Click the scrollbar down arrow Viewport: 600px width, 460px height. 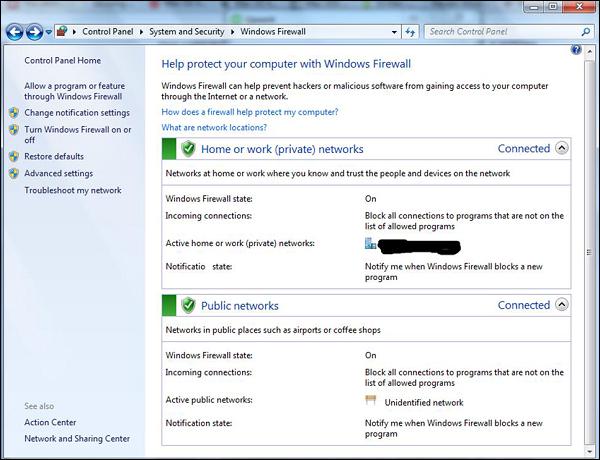(x=589, y=450)
